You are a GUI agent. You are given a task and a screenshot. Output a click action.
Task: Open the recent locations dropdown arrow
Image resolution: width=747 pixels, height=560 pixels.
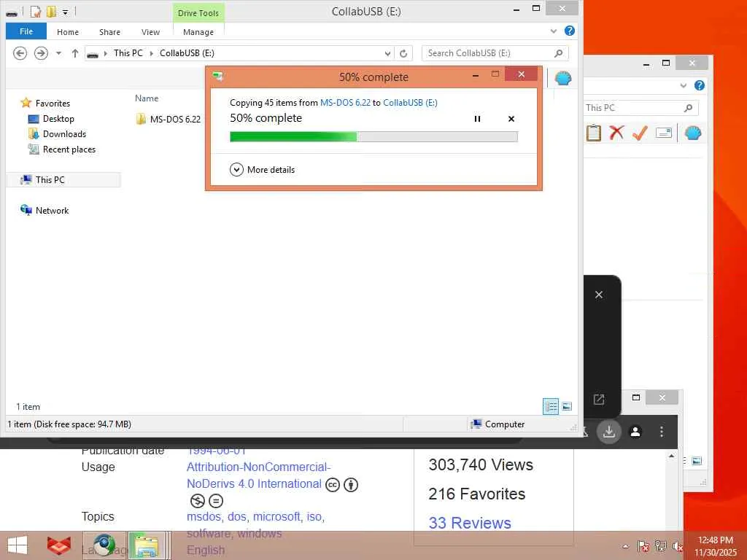click(x=58, y=53)
